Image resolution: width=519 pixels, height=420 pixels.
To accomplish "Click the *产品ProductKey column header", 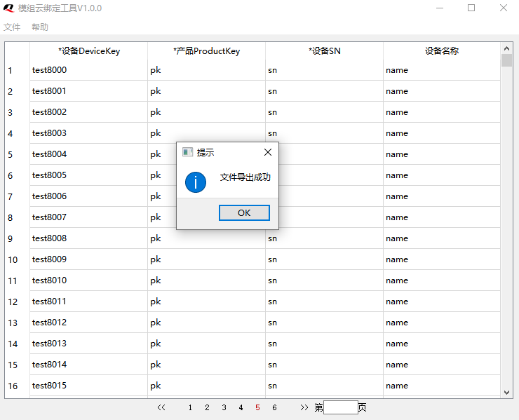I will coord(206,51).
